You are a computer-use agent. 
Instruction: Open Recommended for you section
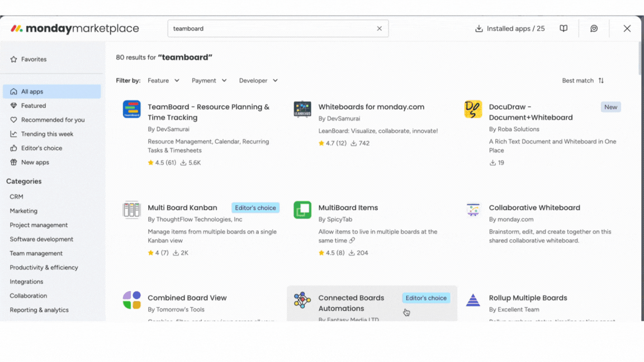click(x=48, y=120)
